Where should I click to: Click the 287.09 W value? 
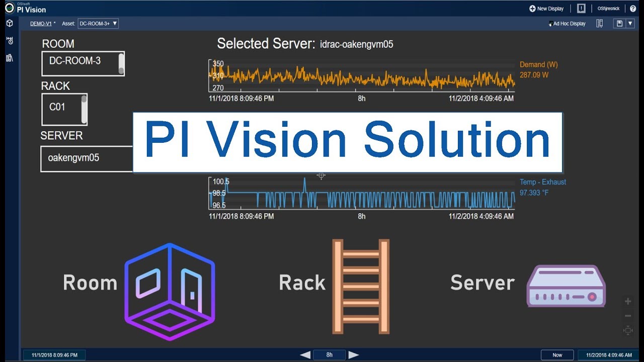tap(534, 75)
